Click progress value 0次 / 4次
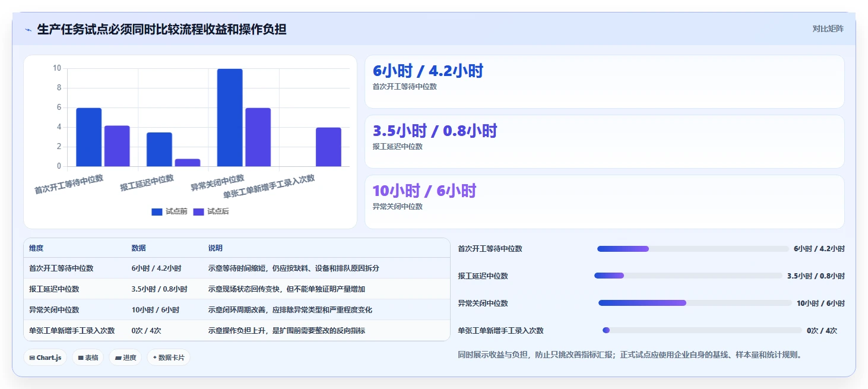Screen dimensions: 868x389 coord(822,331)
